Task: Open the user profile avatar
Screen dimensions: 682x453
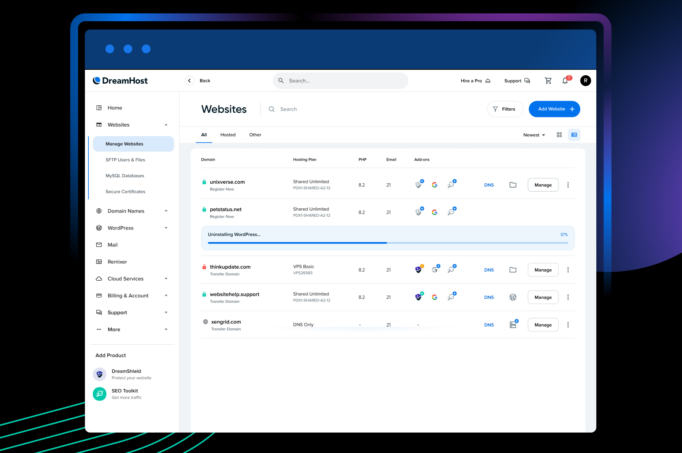Action: point(585,81)
